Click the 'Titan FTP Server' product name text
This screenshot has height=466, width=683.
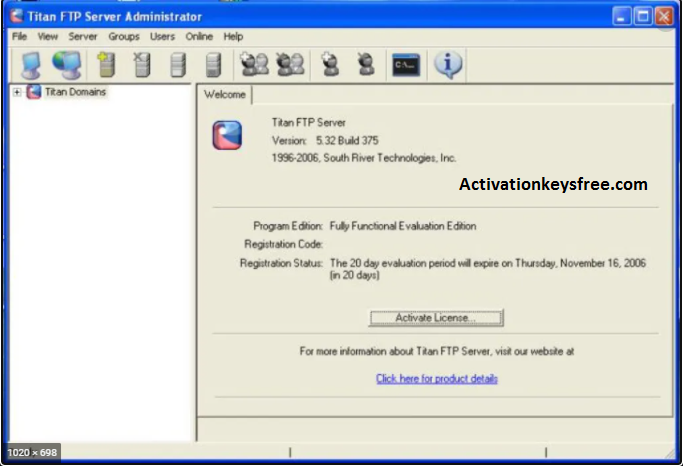(308, 123)
